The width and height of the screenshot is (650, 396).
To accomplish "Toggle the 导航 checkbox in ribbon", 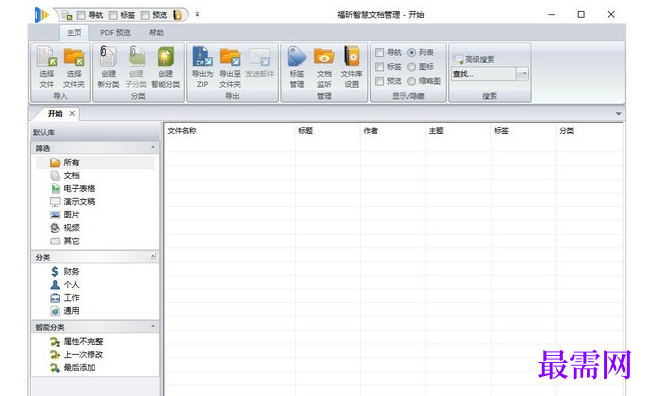I will point(379,52).
